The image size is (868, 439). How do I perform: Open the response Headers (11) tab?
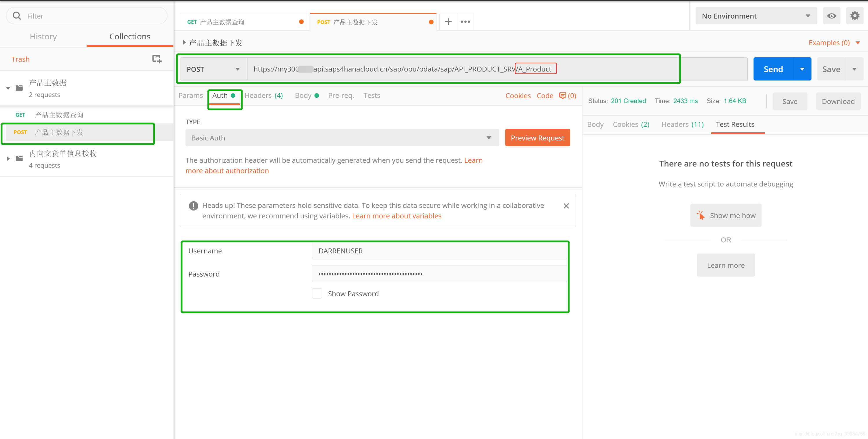(682, 125)
